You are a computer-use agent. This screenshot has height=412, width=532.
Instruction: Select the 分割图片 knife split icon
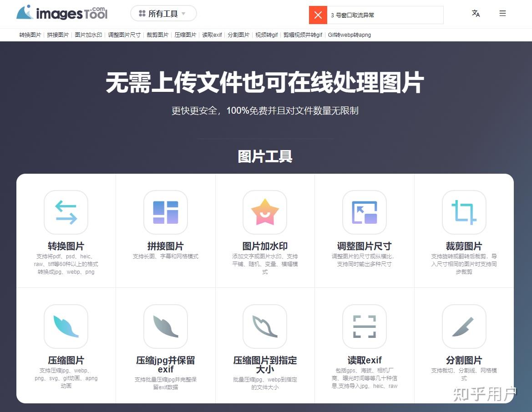[463, 327]
